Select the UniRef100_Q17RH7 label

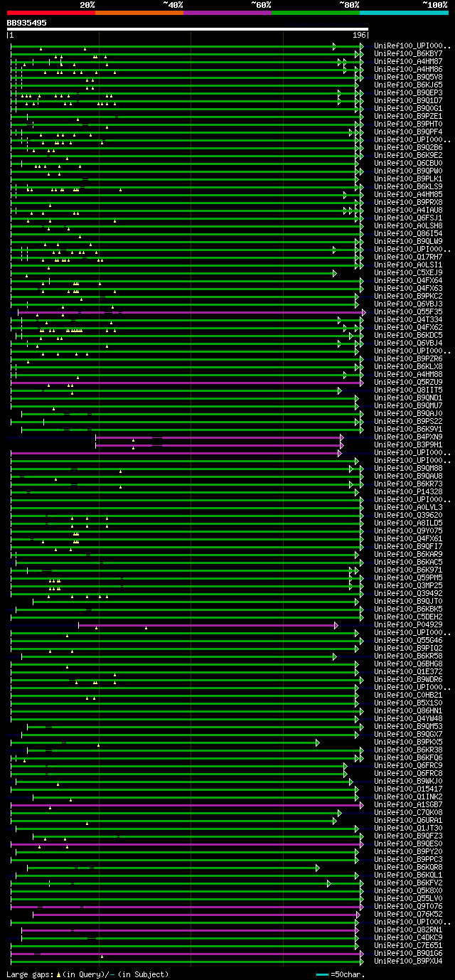point(408,257)
